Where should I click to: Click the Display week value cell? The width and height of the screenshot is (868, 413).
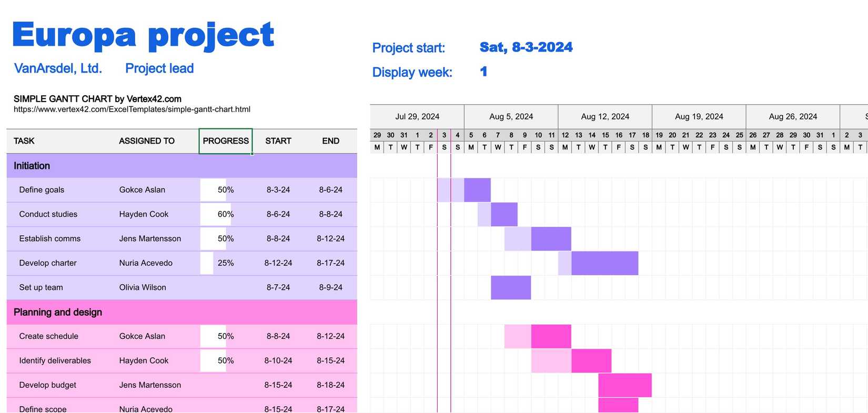(x=483, y=72)
